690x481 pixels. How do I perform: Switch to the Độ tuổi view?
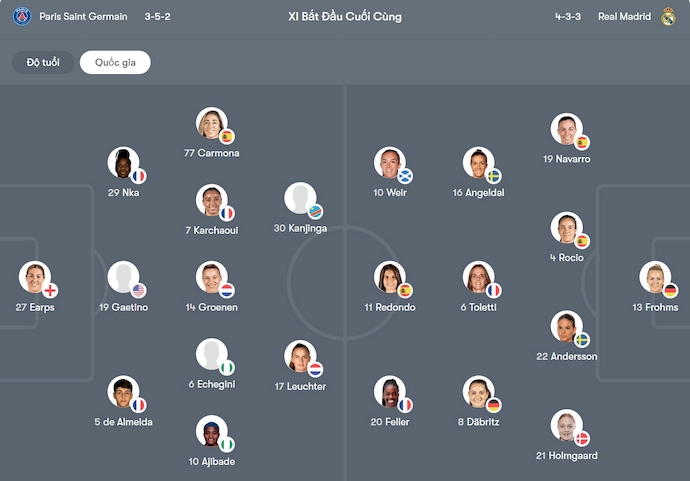pos(45,63)
